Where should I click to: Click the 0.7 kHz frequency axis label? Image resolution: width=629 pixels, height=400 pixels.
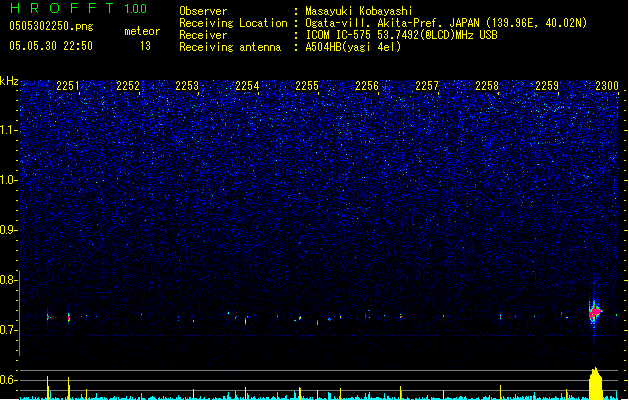click(9, 330)
